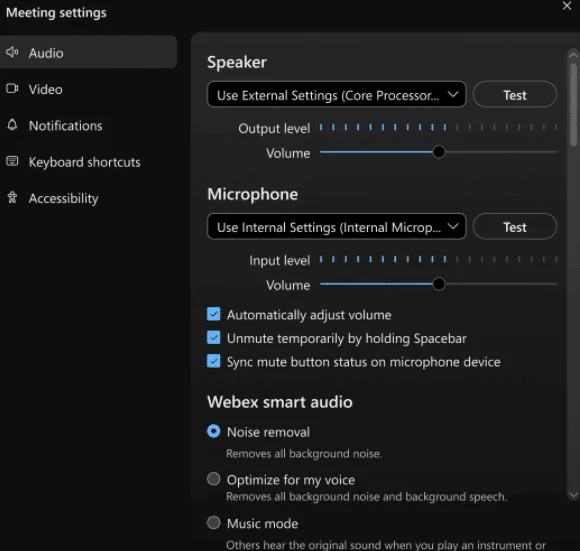Click the scrollbar up arrow

point(573,55)
